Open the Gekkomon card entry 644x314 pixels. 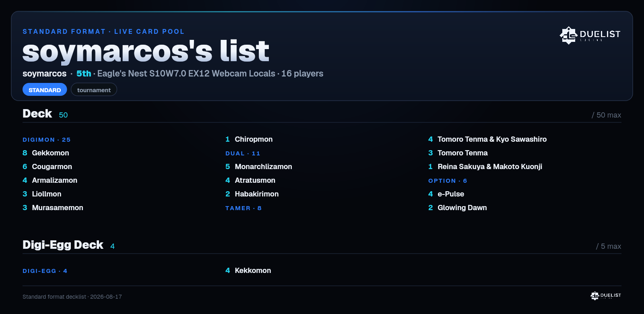(46, 153)
